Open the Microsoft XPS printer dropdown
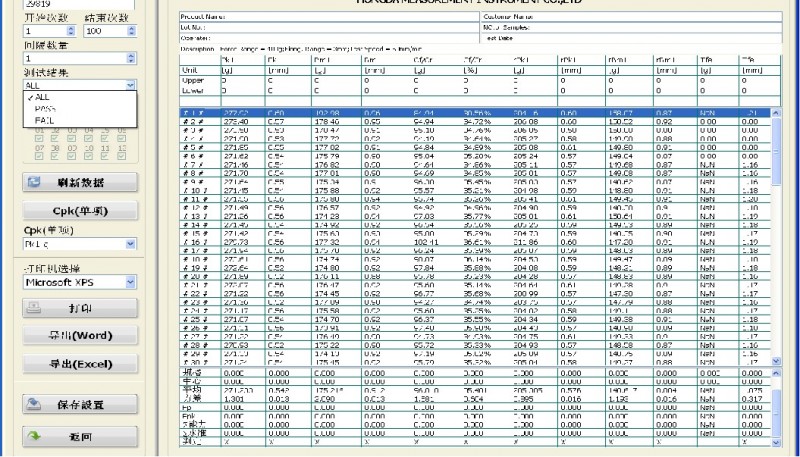Viewport: 800px width, 457px height. 131,282
